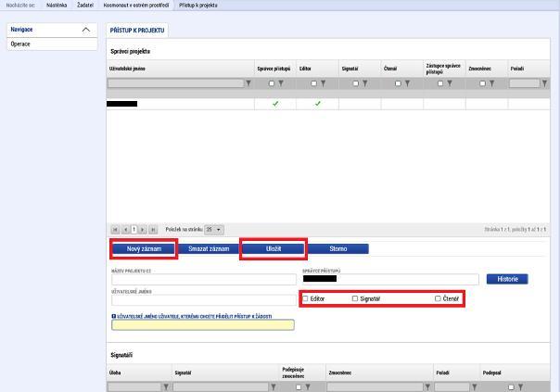The image size is (560, 392).
Task: Select Přístup k projektu breadcrumb
Action: pyautogui.click(x=198, y=5)
